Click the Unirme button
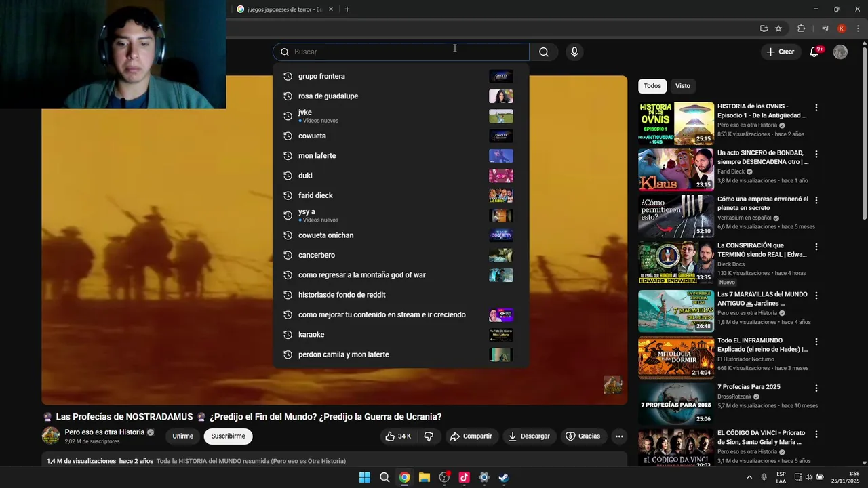 coord(182,436)
